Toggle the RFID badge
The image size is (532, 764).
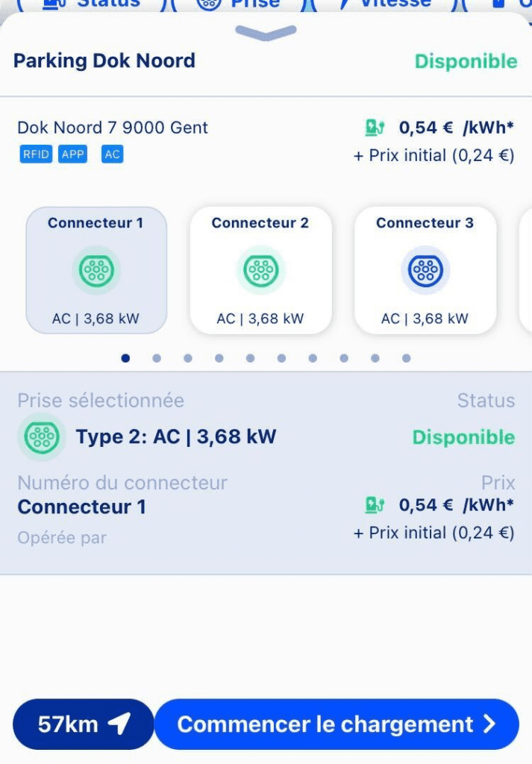(x=34, y=154)
